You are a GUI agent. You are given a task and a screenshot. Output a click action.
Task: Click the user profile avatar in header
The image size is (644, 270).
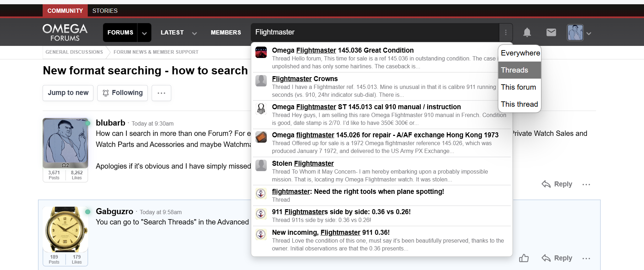point(575,33)
